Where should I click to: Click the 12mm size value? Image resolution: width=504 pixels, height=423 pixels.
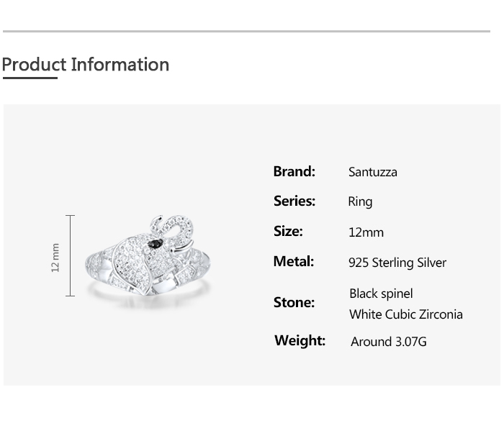pos(366,232)
